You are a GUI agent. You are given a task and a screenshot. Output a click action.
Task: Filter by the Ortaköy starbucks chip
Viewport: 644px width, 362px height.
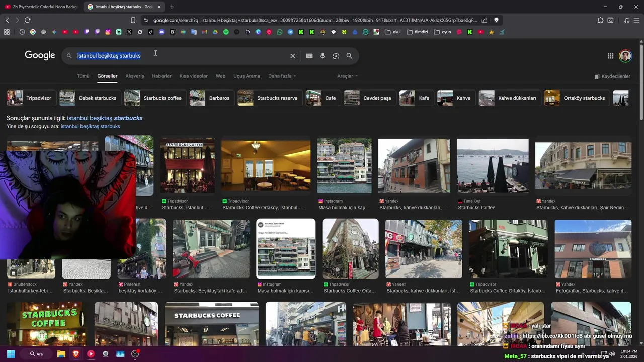577,98
